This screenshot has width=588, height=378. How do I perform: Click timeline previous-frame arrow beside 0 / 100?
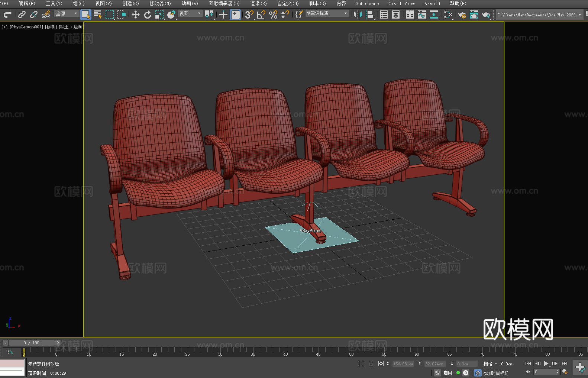click(5, 343)
